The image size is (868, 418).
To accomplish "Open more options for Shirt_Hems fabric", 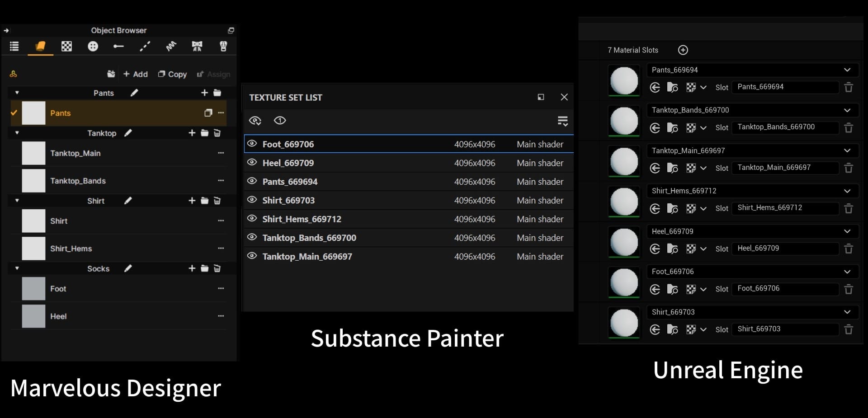I will (221, 248).
